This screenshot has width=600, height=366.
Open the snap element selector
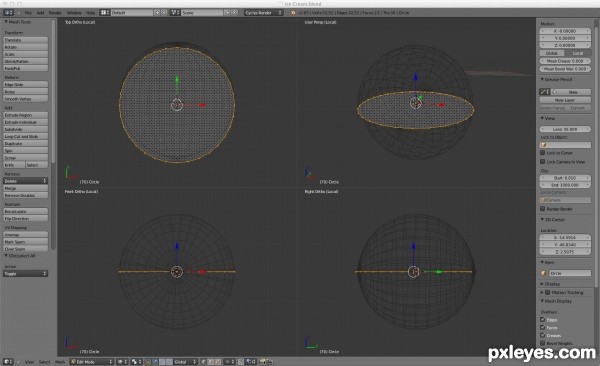tap(251, 362)
